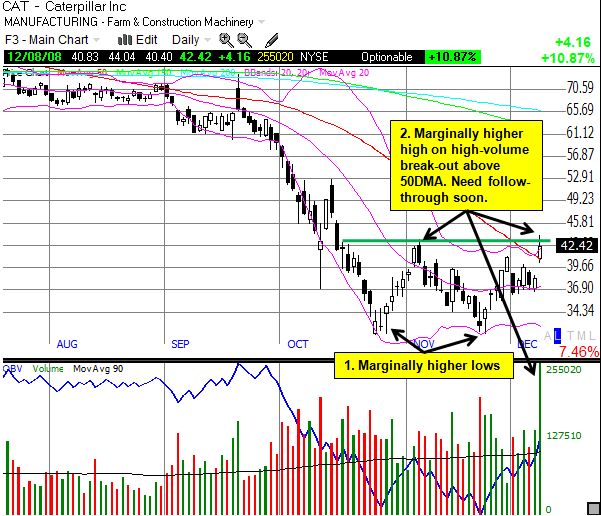Screen dimensions: 601x516
Task: Click the green +10.87% box in data bar
Action: click(x=453, y=57)
